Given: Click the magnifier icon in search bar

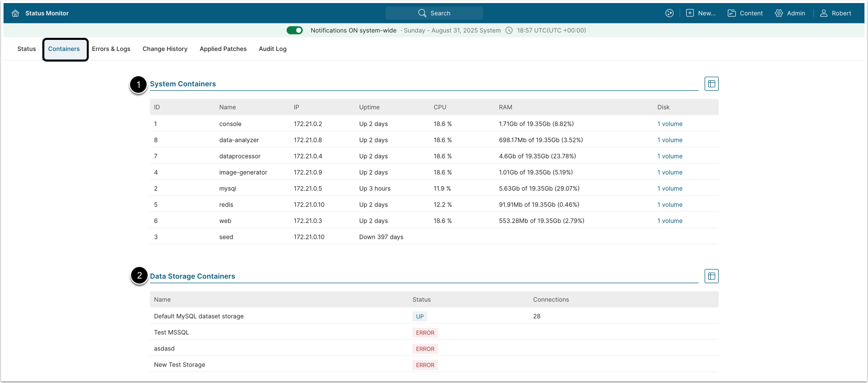Looking at the screenshot, I should tap(422, 13).
